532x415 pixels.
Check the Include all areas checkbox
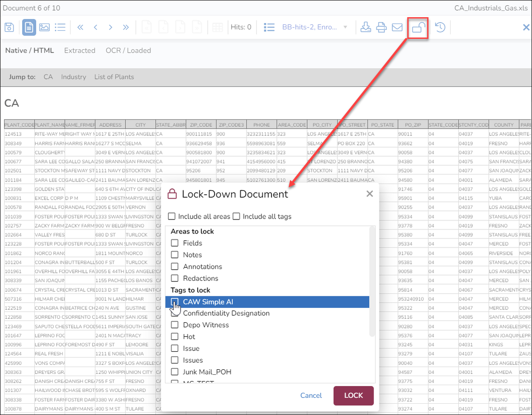click(x=172, y=216)
